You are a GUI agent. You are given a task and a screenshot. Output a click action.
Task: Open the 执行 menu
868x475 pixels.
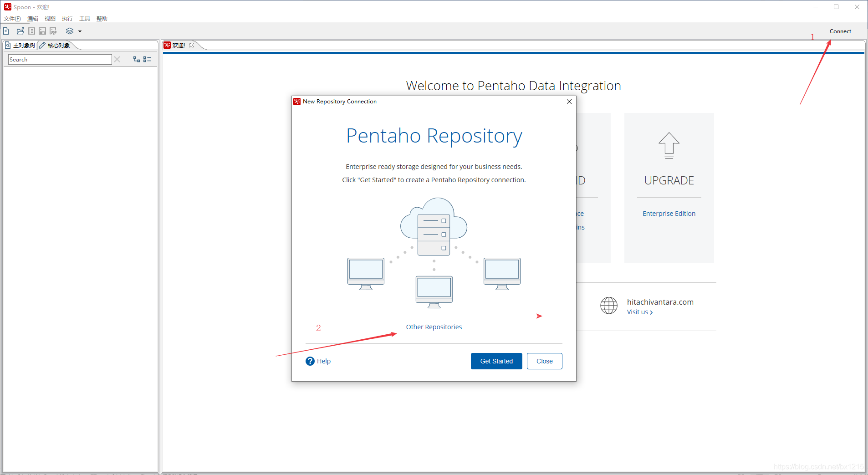pyautogui.click(x=67, y=19)
